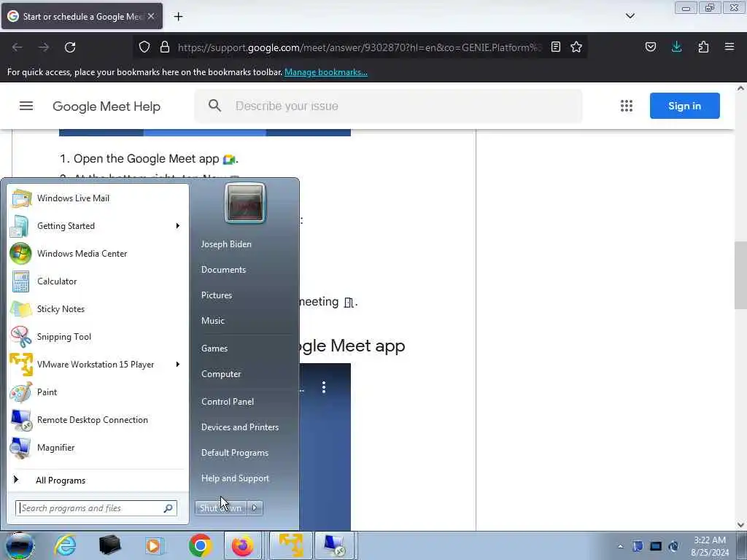Toggle Reader View icon
This screenshot has width=747, height=560.
tap(555, 47)
